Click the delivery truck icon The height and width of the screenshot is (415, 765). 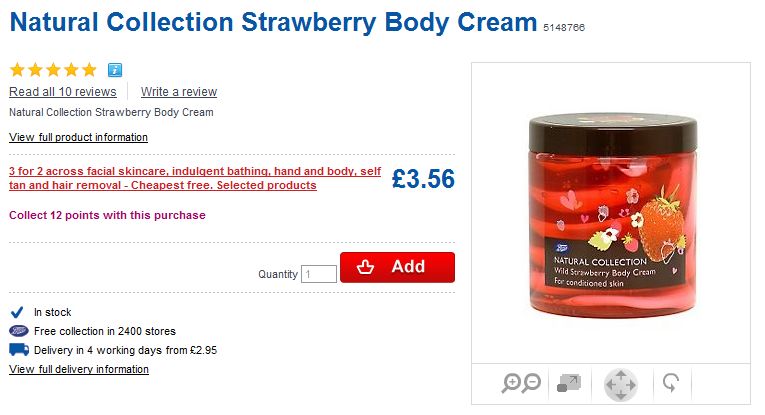[x=18, y=350]
